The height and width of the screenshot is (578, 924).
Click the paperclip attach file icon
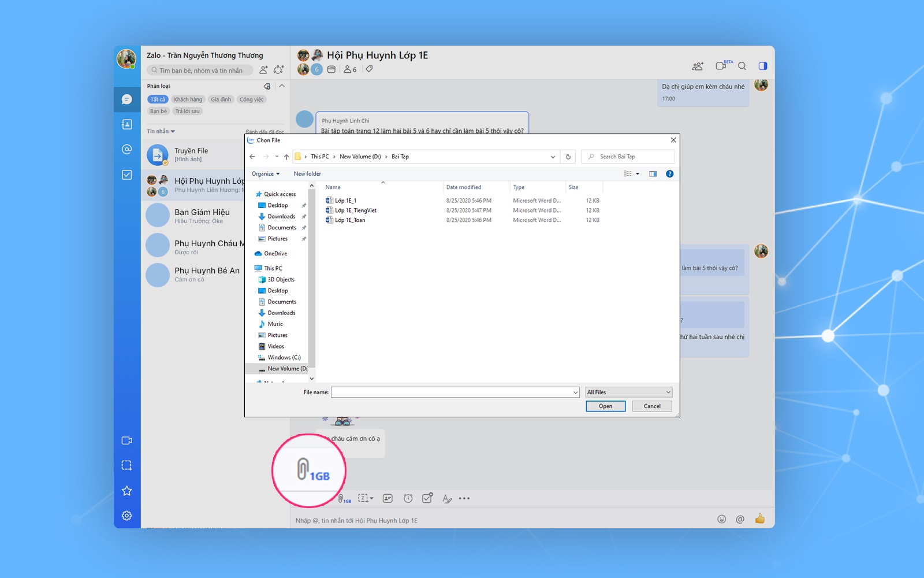coord(342,498)
